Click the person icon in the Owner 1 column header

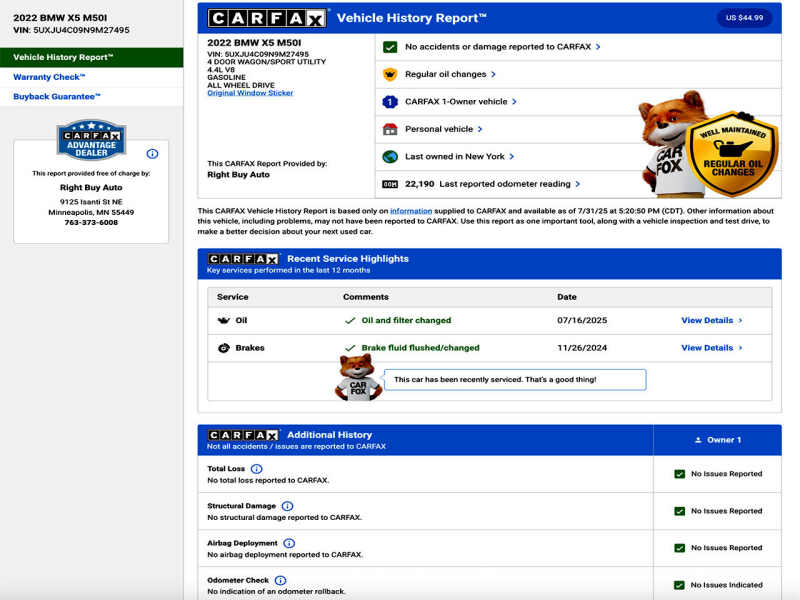pyautogui.click(x=698, y=440)
